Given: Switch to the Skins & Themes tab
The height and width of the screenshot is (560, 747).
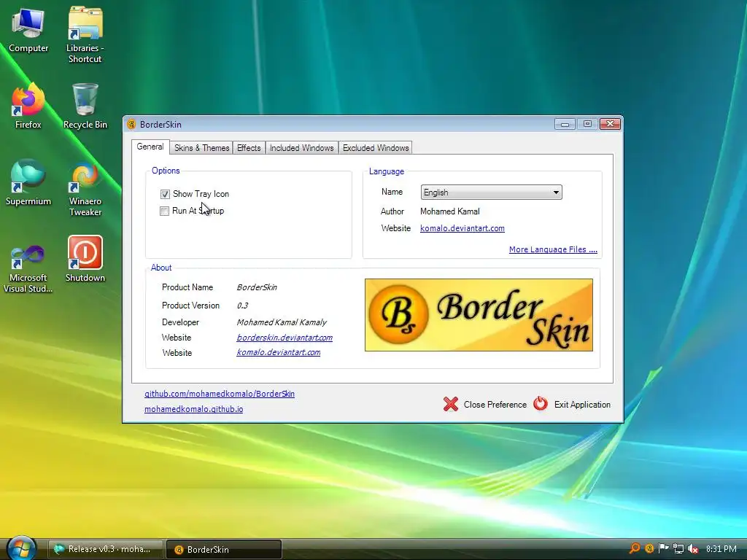Looking at the screenshot, I should pyautogui.click(x=201, y=148).
